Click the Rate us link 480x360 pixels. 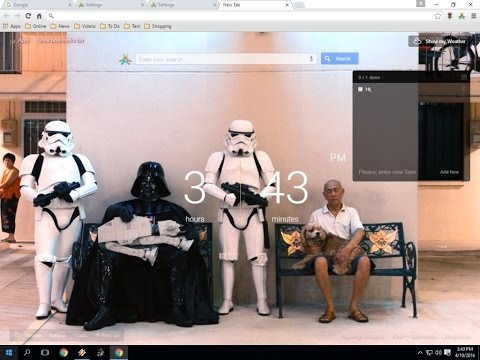point(107,335)
